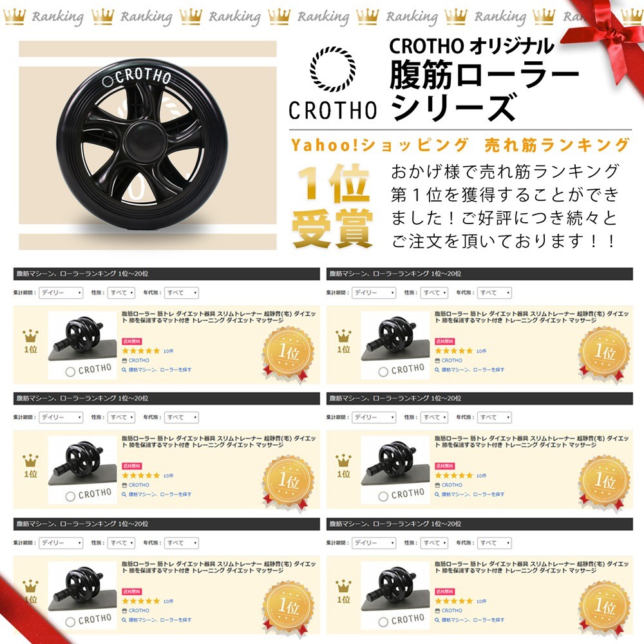Open the 年代別 すべて dropdown in middle-left panel
The width and height of the screenshot is (644, 644).
[x=182, y=417]
